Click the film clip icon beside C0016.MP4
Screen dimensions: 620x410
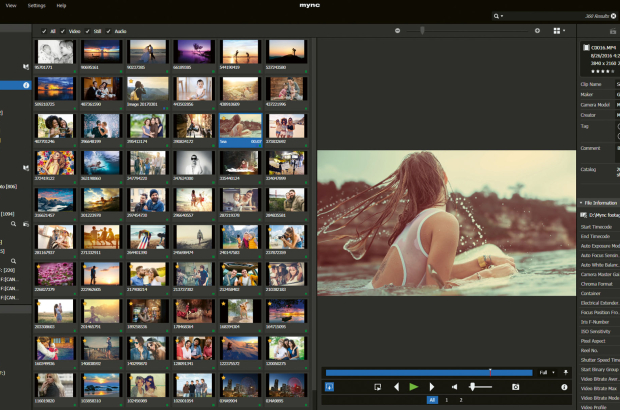coord(586,47)
